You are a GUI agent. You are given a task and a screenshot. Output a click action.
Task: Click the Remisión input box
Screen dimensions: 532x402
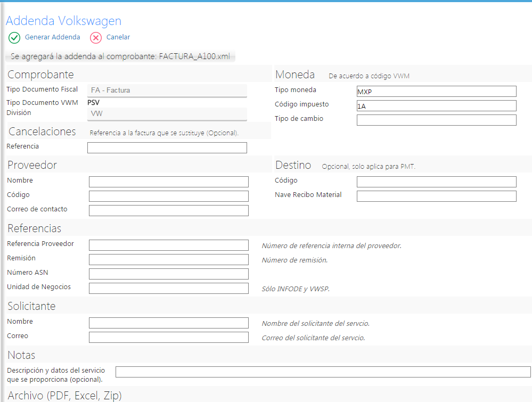point(168,260)
